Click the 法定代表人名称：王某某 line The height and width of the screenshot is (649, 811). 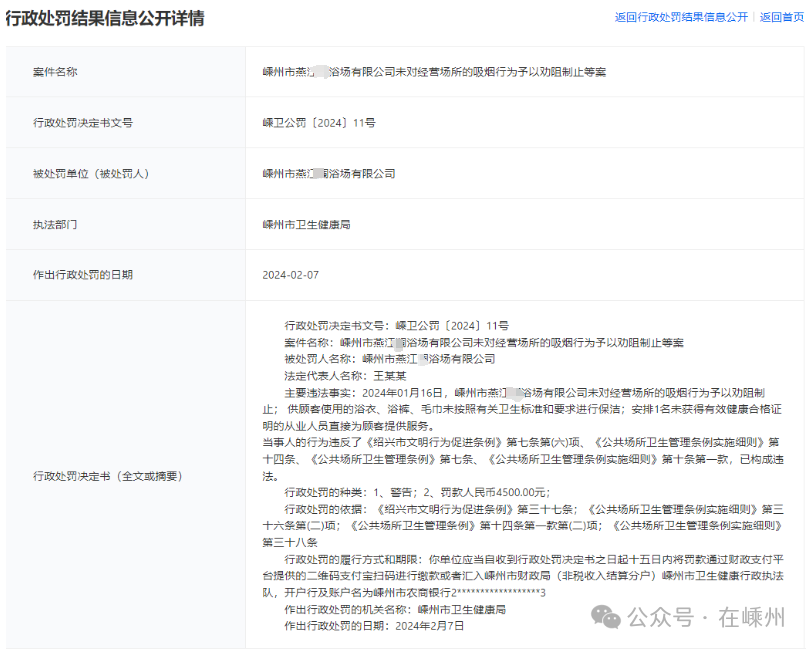pos(346,375)
